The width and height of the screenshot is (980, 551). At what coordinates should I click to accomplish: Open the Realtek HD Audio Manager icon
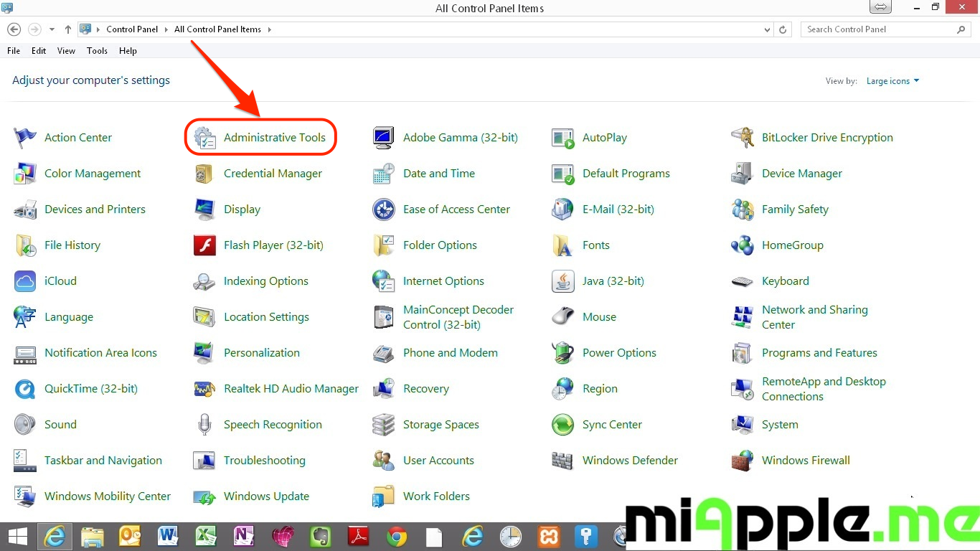204,389
